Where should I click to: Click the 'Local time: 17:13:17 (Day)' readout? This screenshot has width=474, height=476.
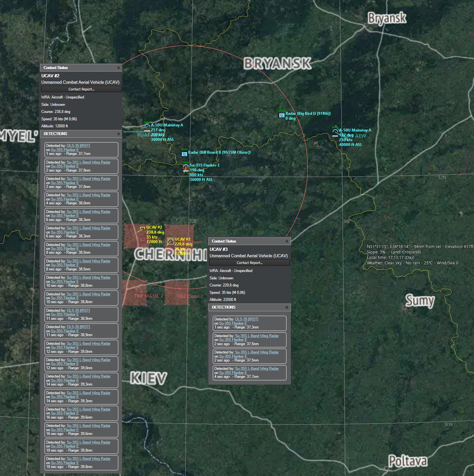(391, 257)
